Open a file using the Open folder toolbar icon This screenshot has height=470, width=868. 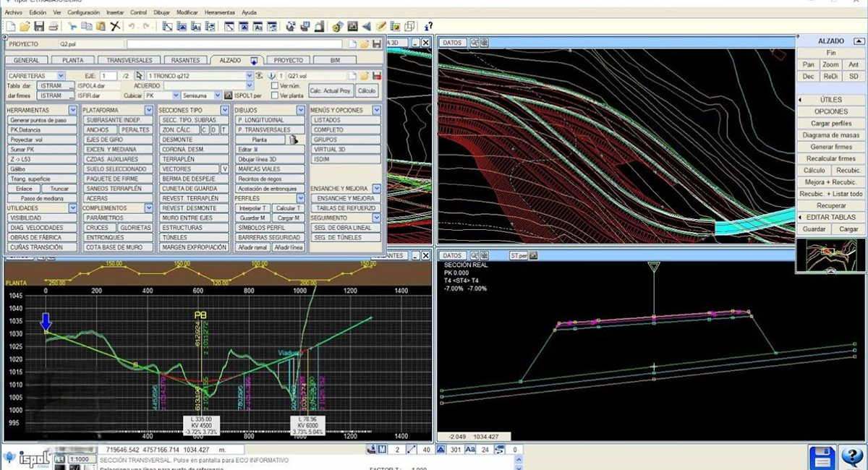pos(25,26)
